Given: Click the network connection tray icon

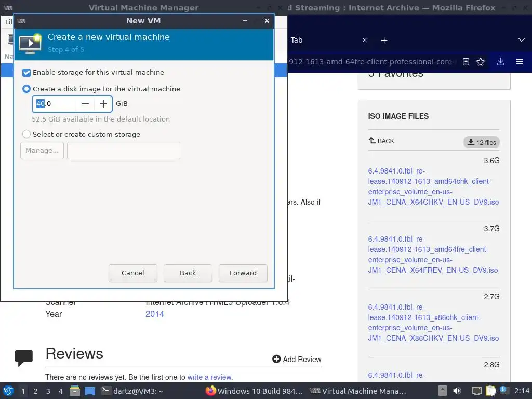Looking at the screenshot, I should click(477, 391).
